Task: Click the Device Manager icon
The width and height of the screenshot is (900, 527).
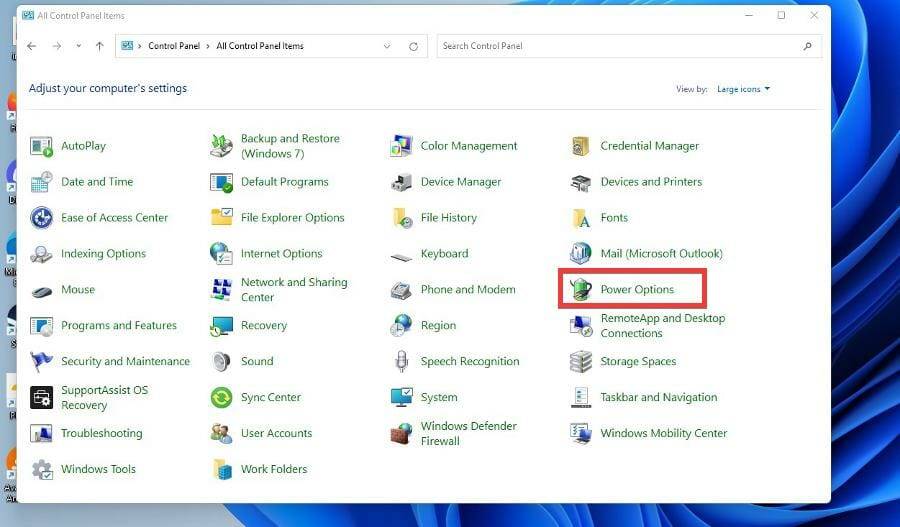Action: (401, 182)
